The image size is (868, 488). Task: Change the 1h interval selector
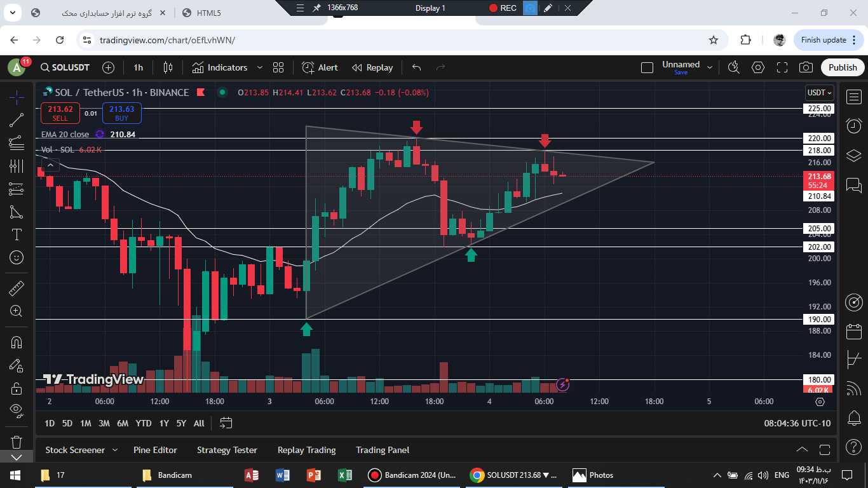139,67
